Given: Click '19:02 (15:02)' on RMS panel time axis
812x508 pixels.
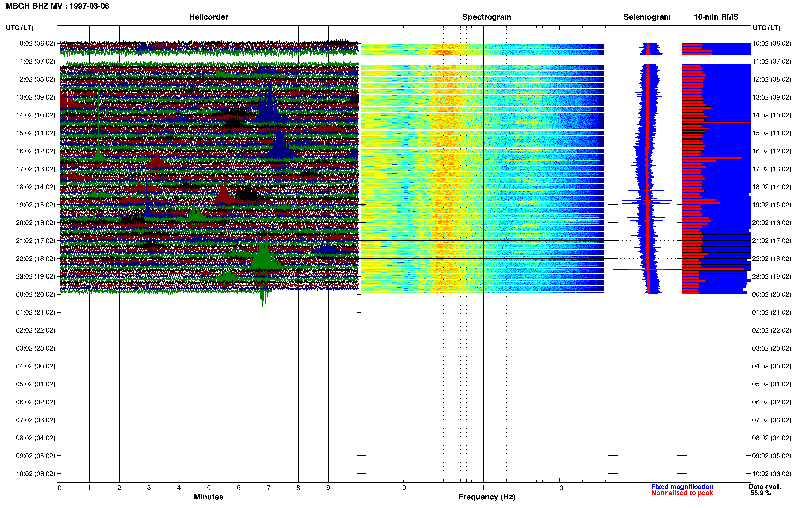Looking at the screenshot, I should coord(772,205).
